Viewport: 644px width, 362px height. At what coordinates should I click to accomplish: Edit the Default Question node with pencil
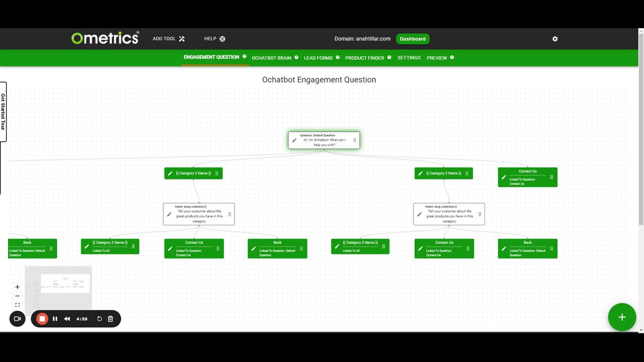pyautogui.click(x=294, y=140)
